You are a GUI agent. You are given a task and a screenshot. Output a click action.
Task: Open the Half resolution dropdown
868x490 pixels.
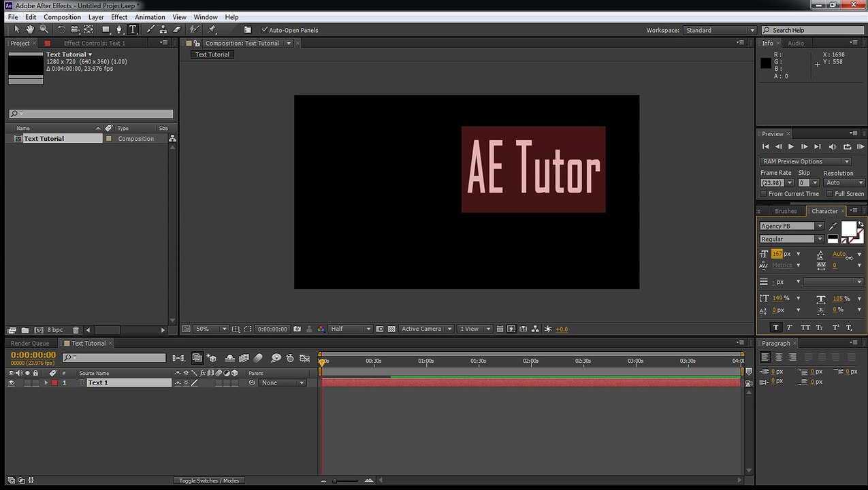pyautogui.click(x=351, y=329)
